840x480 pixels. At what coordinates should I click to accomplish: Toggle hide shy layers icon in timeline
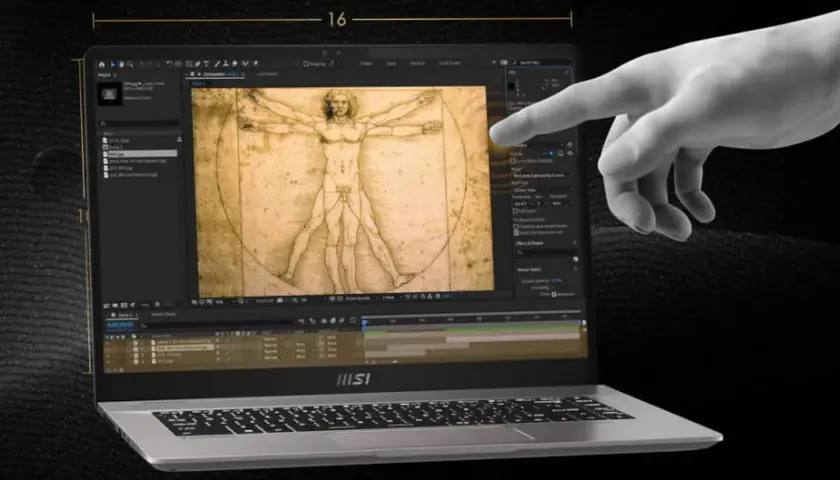(324, 321)
